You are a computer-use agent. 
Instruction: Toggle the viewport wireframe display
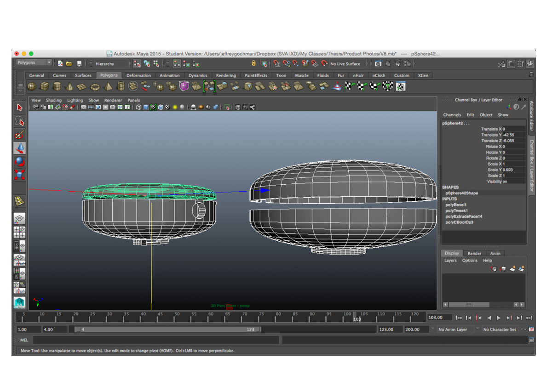click(x=138, y=108)
